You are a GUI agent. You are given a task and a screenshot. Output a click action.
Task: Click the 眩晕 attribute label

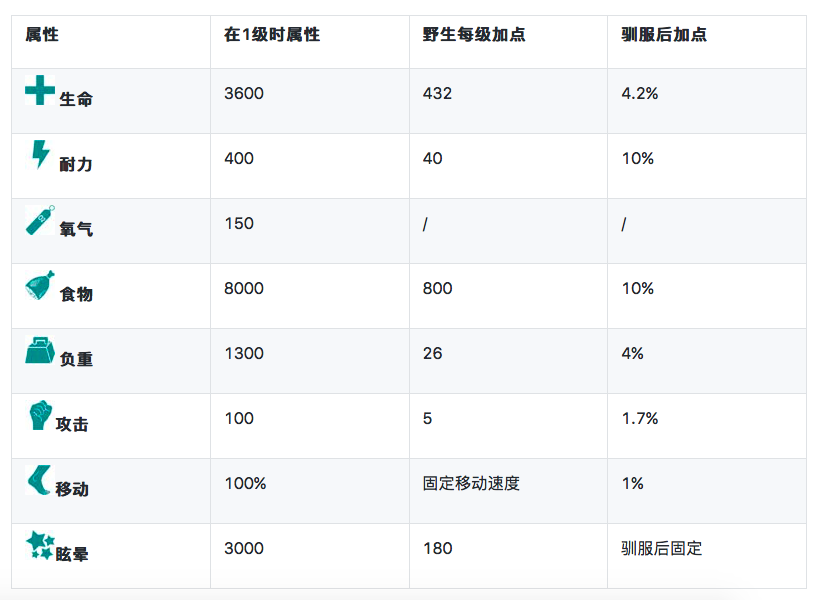tap(73, 554)
